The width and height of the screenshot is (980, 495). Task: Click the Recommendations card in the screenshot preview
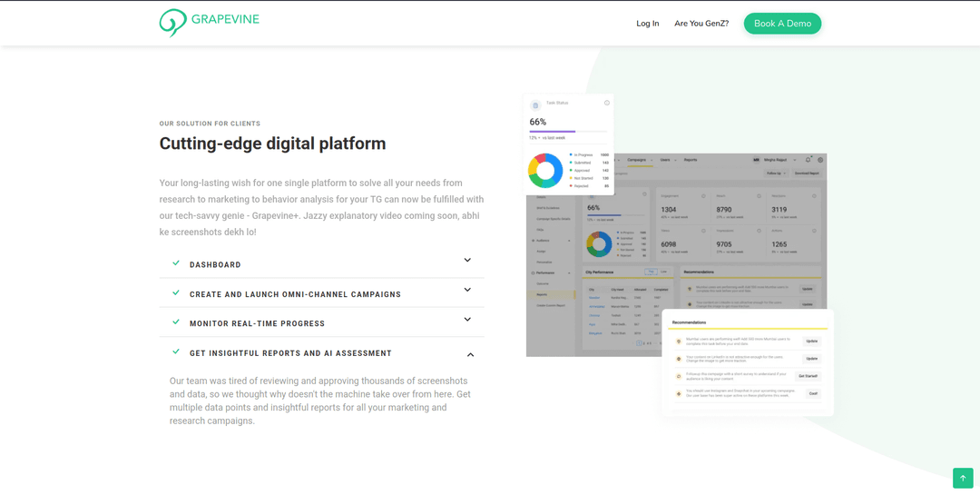click(x=747, y=361)
